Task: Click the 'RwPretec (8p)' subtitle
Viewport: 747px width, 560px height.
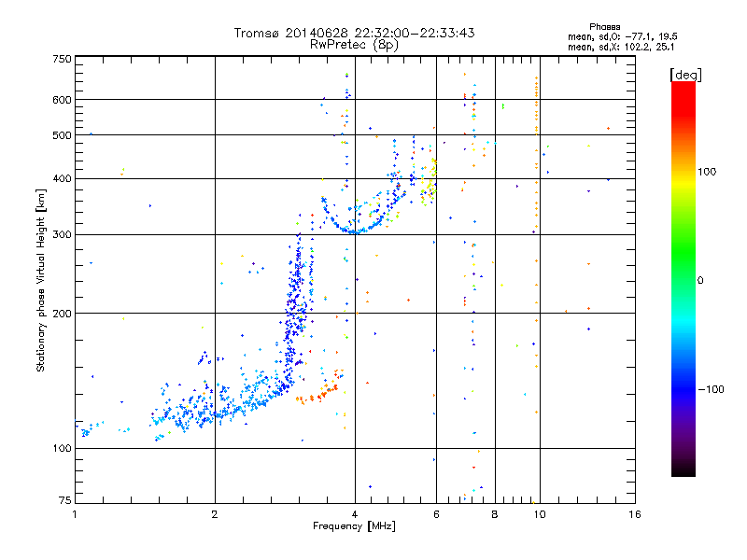Action: [354, 45]
